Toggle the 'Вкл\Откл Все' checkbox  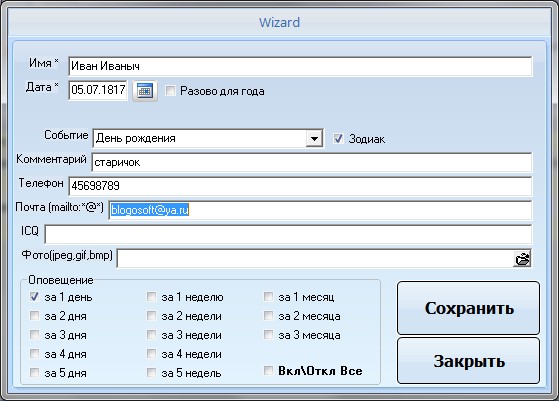click(x=268, y=370)
